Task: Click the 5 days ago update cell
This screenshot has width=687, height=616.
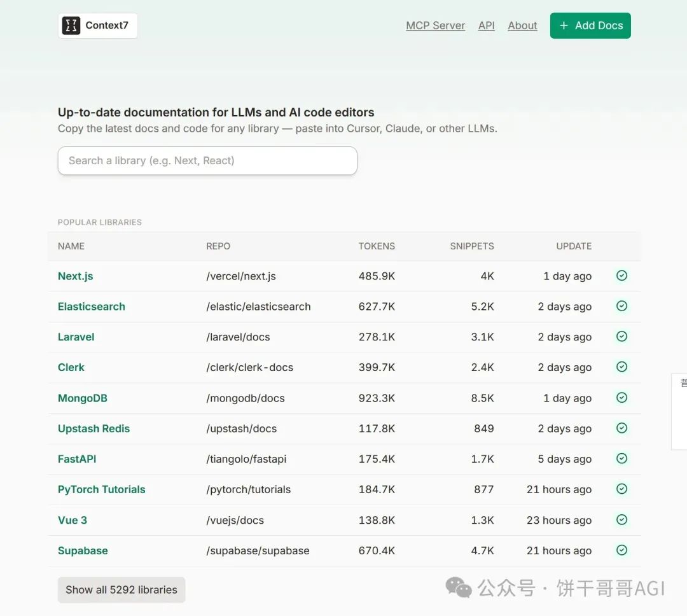Action: click(x=565, y=459)
